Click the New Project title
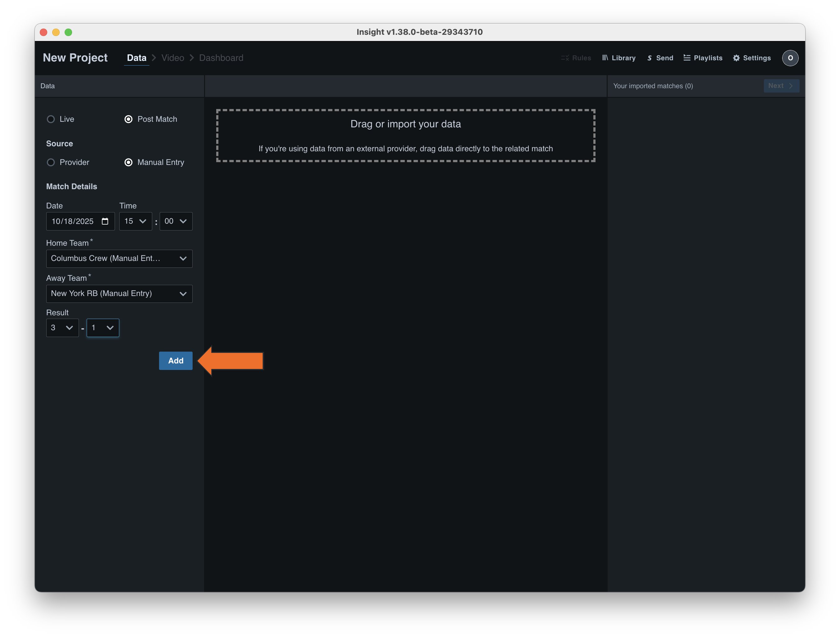 coord(75,58)
